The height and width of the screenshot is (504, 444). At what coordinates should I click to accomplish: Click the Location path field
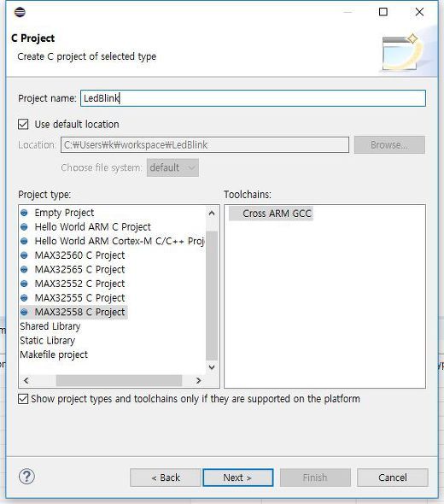205,145
